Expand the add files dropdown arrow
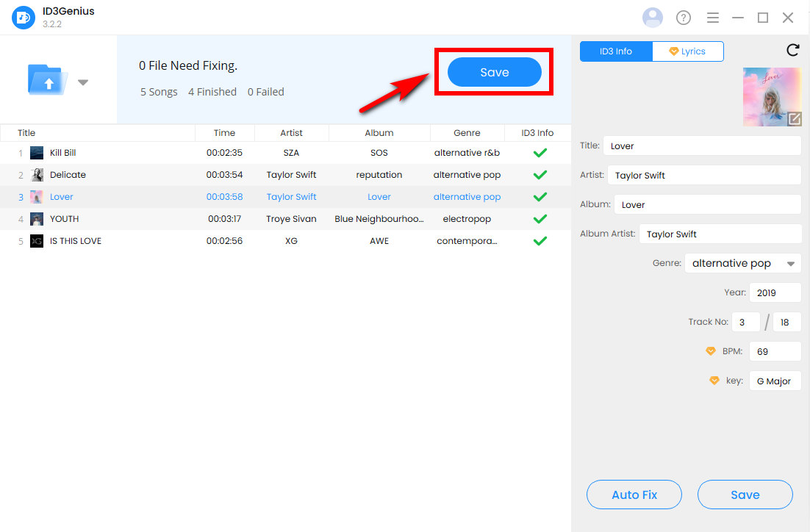 point(83,82)
